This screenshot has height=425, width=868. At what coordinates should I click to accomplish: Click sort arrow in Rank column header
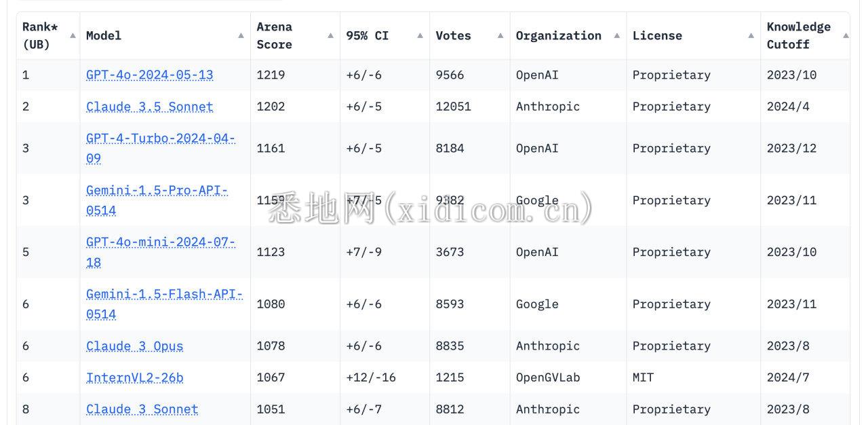73,35
